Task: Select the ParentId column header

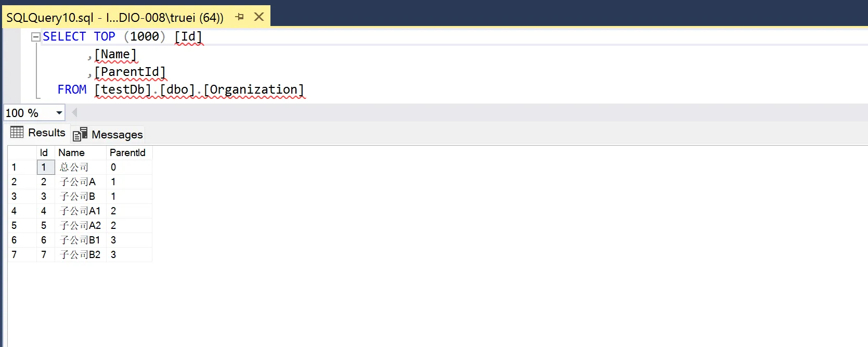Action: (x=129, y=152)
